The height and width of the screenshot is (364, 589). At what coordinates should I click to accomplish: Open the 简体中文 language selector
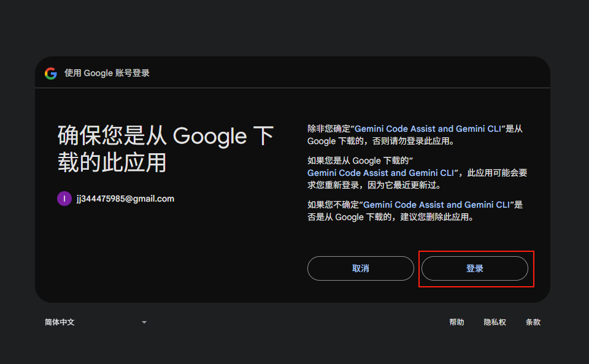pos(59,322)
